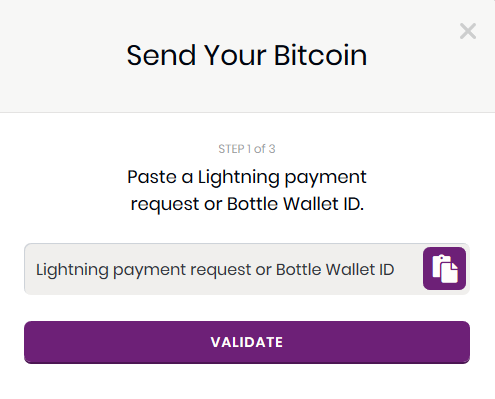Click the clipboard icon to insert wallet ID
495x399 pixels.
[x=444, y=269]
